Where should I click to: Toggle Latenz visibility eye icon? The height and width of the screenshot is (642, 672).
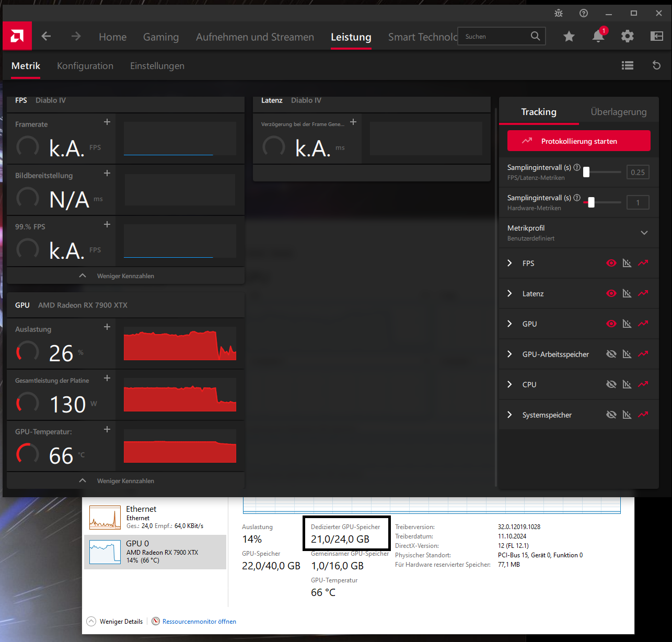[x=611, y=293]
